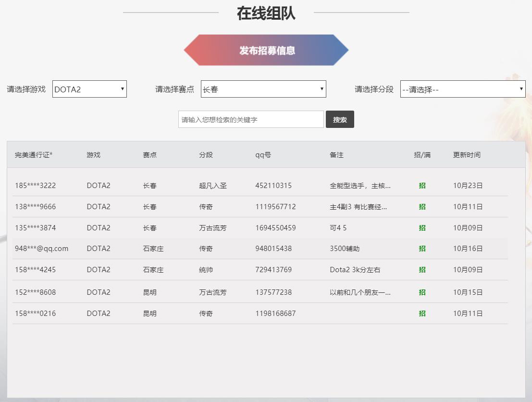532x402 pixels.
Task: Click the green 招 status for QQ 1198168687
Action: pyautogui.click(x=422, y=313)
